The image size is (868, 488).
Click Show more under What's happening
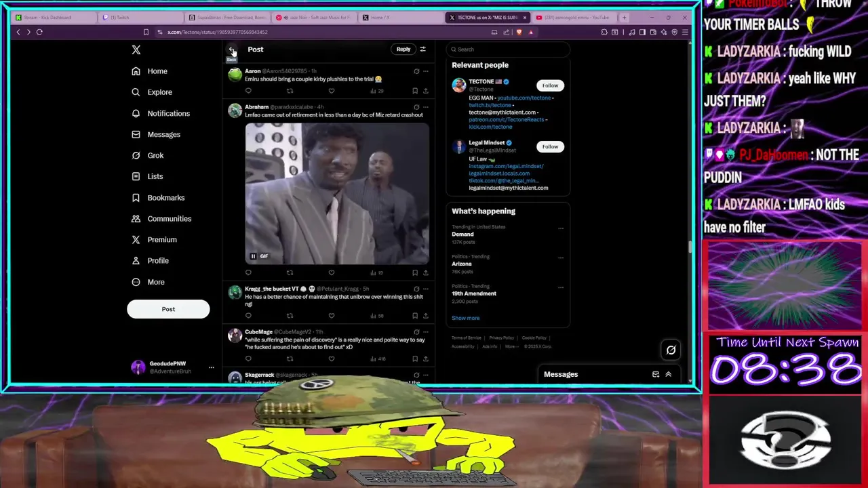point(465,318)
